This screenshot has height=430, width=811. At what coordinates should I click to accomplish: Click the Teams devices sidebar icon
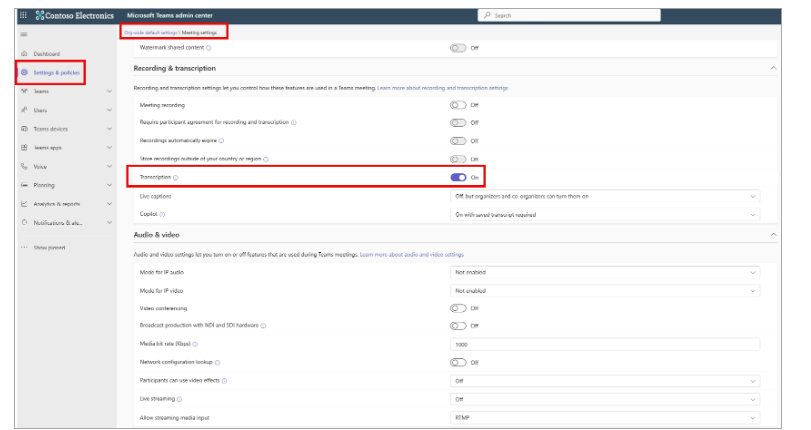click(x=24, y=129)
